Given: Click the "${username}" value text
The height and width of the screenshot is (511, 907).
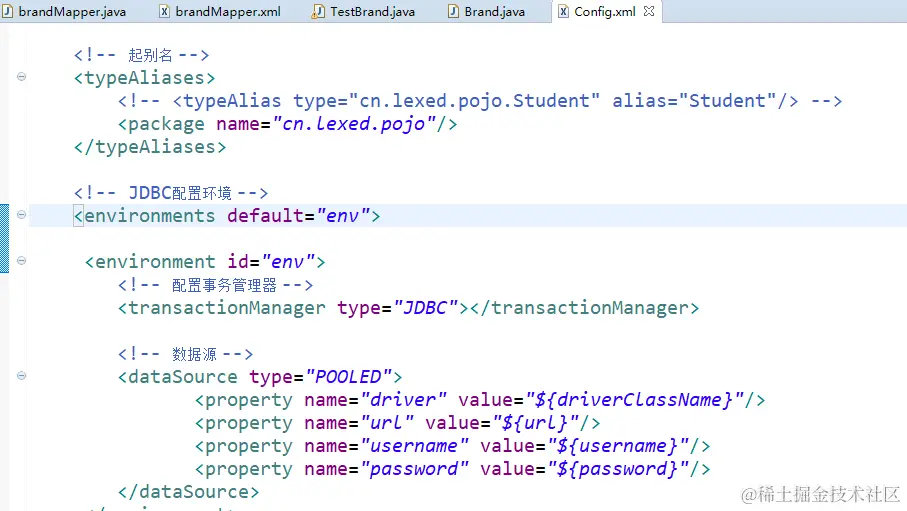Looking at the screenshot, I should (618, 446).
